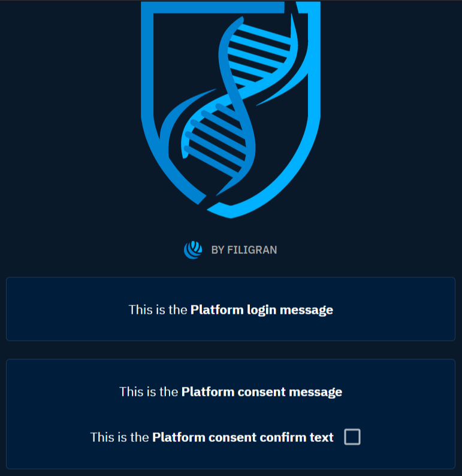
Task: Click "This is the" in the login message
Action: point(158,310)
